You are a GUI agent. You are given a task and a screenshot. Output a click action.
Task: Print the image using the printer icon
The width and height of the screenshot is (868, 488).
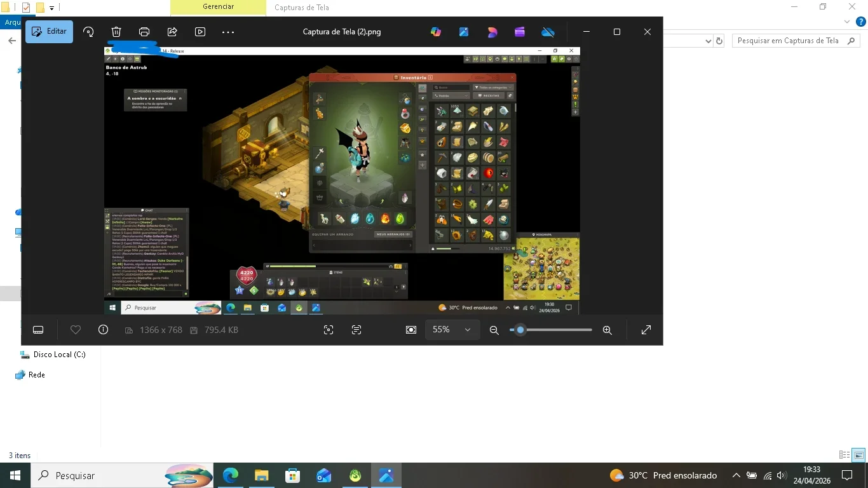[144, 32]
